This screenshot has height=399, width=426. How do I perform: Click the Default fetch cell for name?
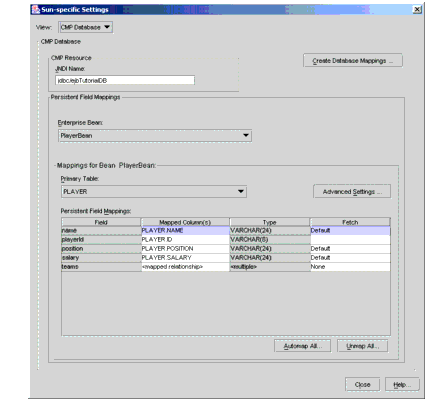(x=350, y=231)
